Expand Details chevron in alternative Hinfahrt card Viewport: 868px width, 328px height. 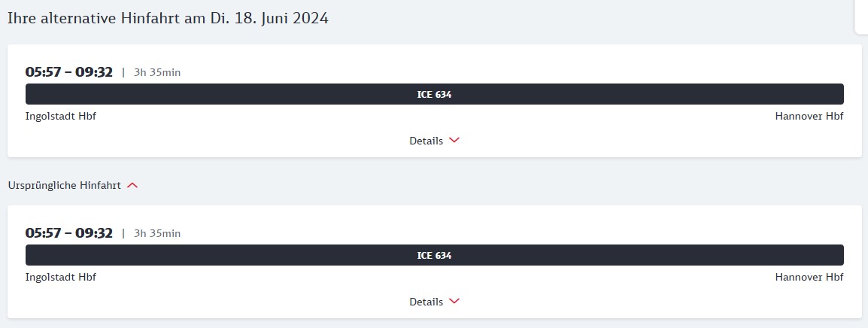[x=454, y=141]
